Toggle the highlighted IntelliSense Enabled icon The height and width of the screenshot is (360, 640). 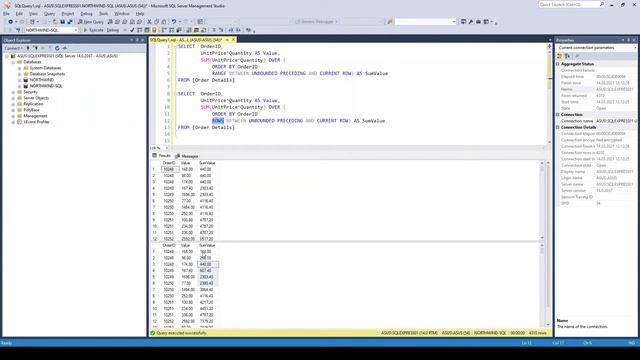click(x=154, y=30)
